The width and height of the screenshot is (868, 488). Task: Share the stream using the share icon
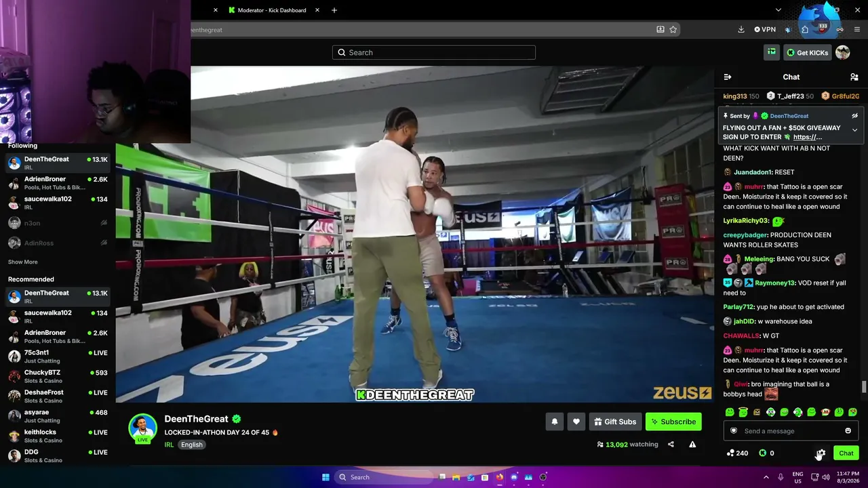click(671, 445)
